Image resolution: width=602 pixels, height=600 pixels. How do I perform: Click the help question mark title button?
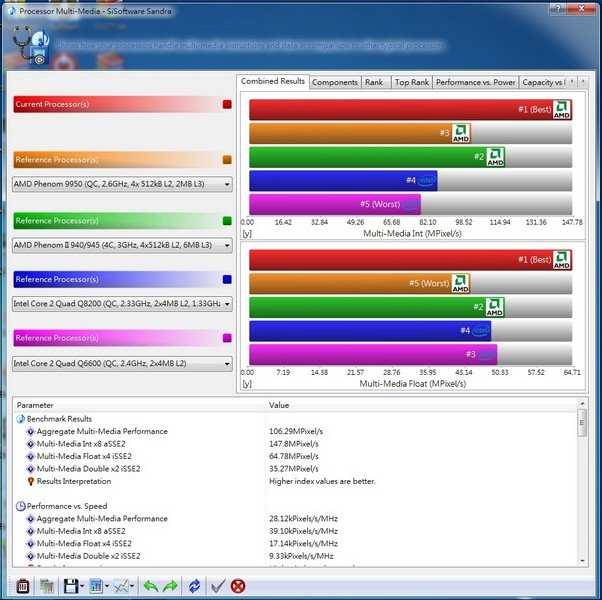click(x=558, y=8)
